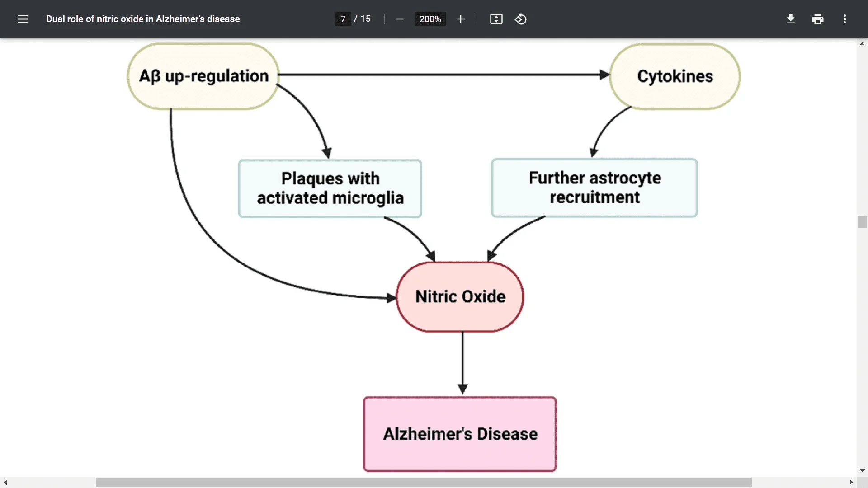The image size is (868, 488).
Task: Click the 200% zoom level field
Action: tap(430, 19)
